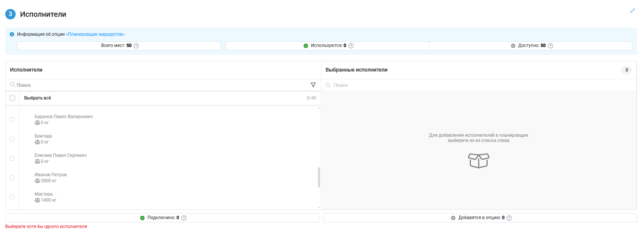Toggle the Выбрать всё checkbox
This screenshot has height=234, width=644.
tap(12, 98)
